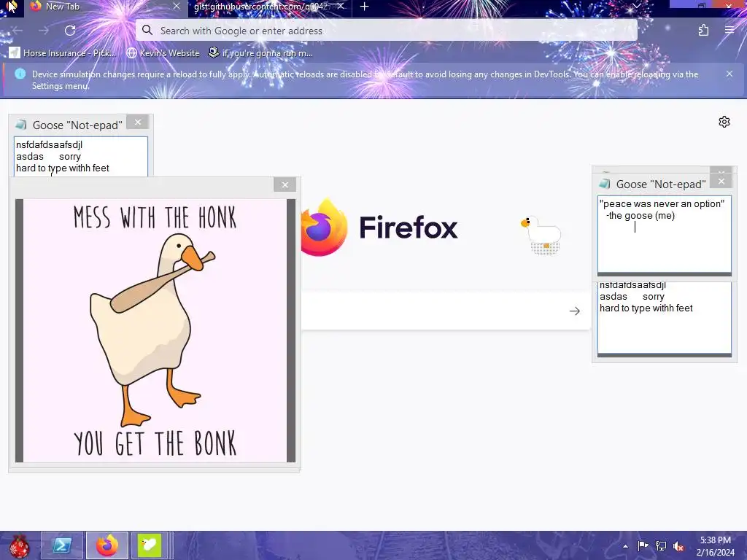The image size is (747, 560).
Task: Dismiss the device simulation notification bar
Action: click(729, 74)
